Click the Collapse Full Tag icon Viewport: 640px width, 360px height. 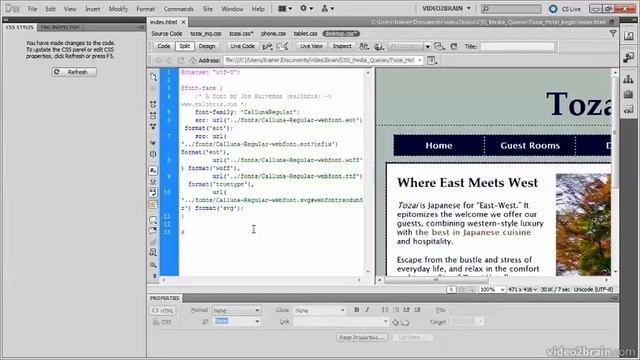point(153,104)
